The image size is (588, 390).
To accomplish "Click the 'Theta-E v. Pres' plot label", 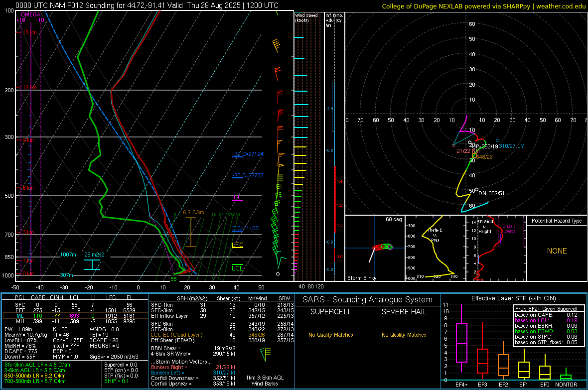I will coord(435,235).
